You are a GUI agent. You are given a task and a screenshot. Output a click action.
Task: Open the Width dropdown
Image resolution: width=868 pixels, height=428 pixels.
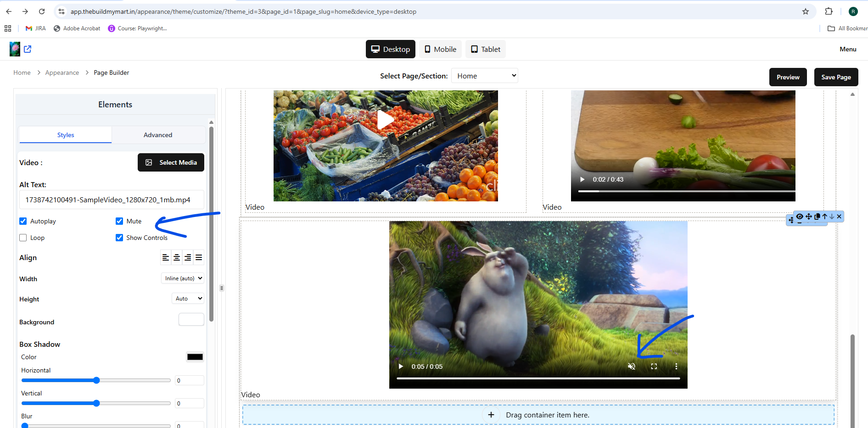pos(183,278)
